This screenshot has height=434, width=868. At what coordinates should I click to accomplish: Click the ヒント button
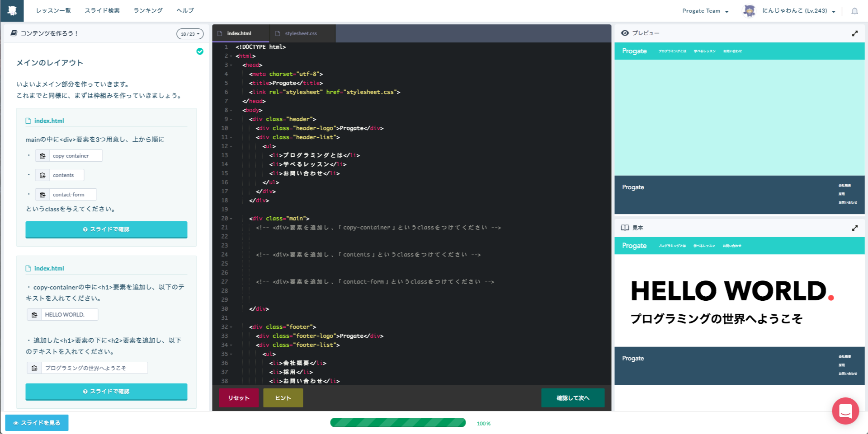click(x=283, y=398)
